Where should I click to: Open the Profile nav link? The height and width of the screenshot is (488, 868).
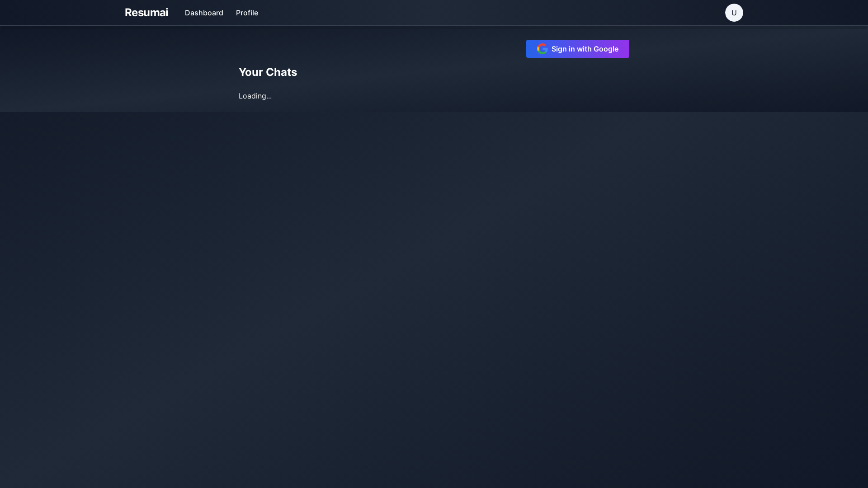[247, 13]
